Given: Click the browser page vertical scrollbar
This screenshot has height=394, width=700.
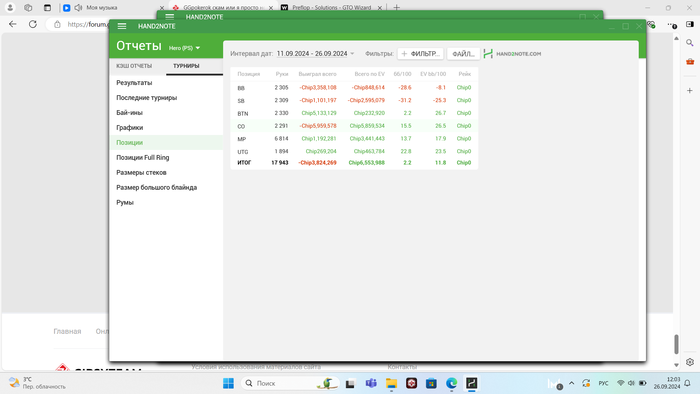Looking at the screenshot, I should coord(676,344).
